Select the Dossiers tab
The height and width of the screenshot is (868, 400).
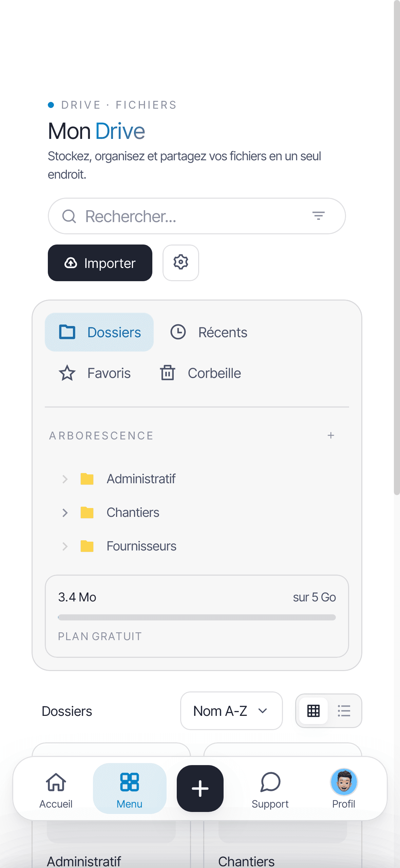[x=99, y=332]
